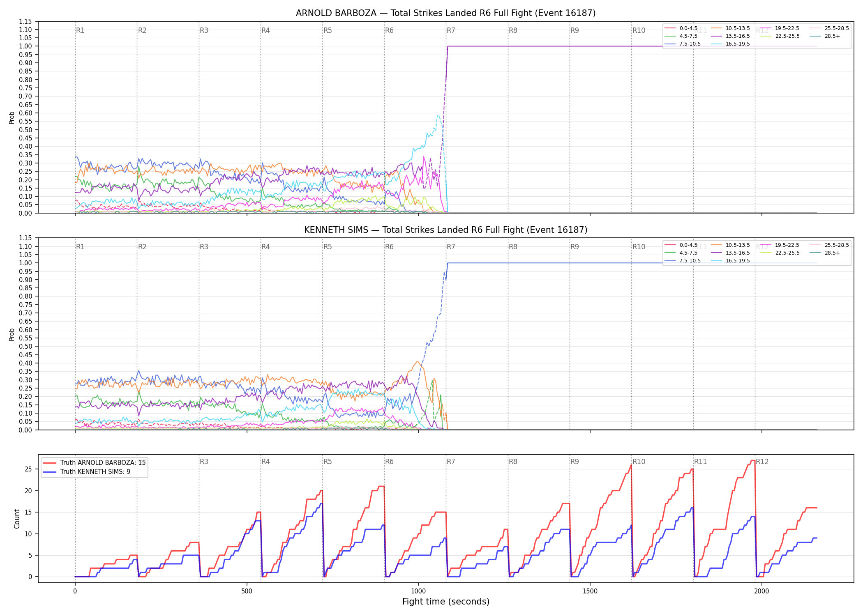Viewport: 863px width, 616px height.
Task: Click the 25 y-tick in the bottom count chart
Action: pos(28,469)
